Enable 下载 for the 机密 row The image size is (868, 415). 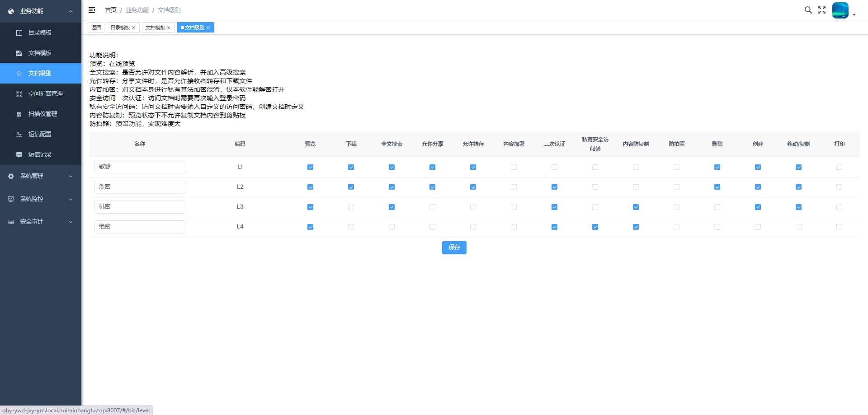click(x=351, y=207)
